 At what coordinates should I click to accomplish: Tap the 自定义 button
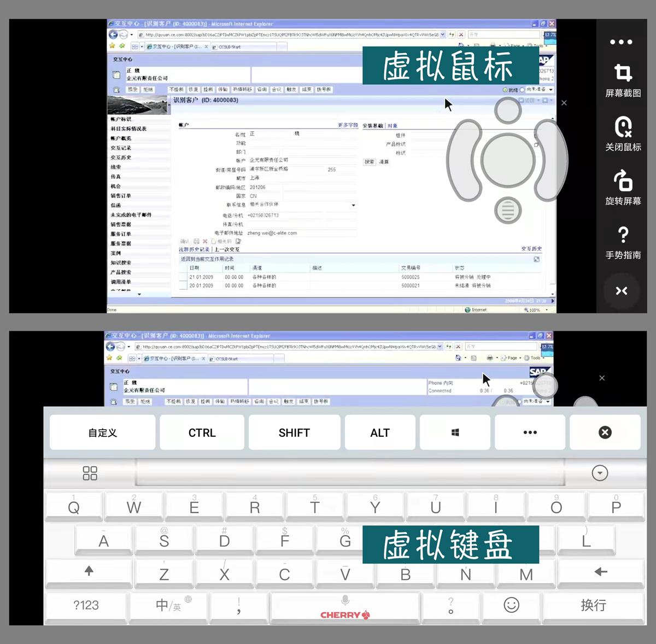click(x=103, y=432)
